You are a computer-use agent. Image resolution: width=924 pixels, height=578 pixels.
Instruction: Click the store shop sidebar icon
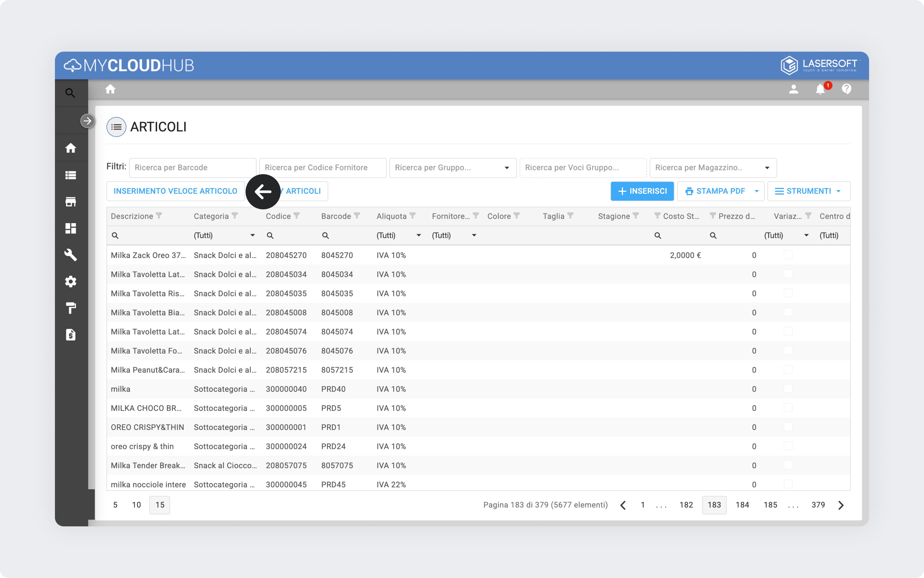click(x=71, y=202)
